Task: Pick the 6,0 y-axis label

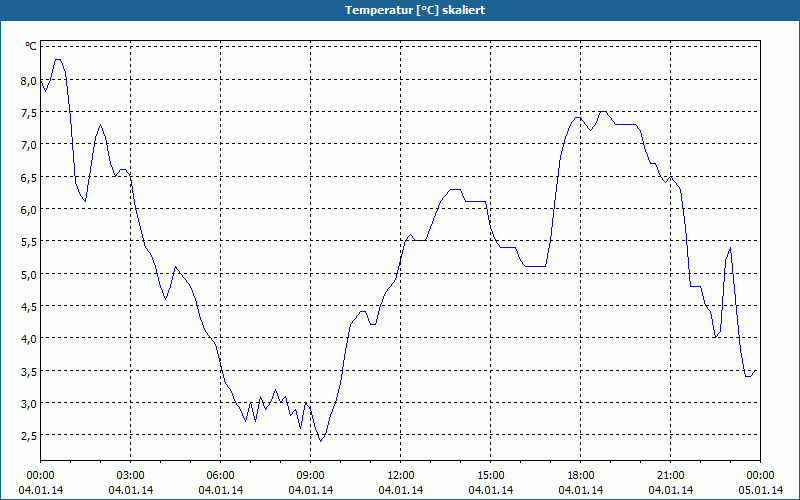Action: (x=29, y=210)
